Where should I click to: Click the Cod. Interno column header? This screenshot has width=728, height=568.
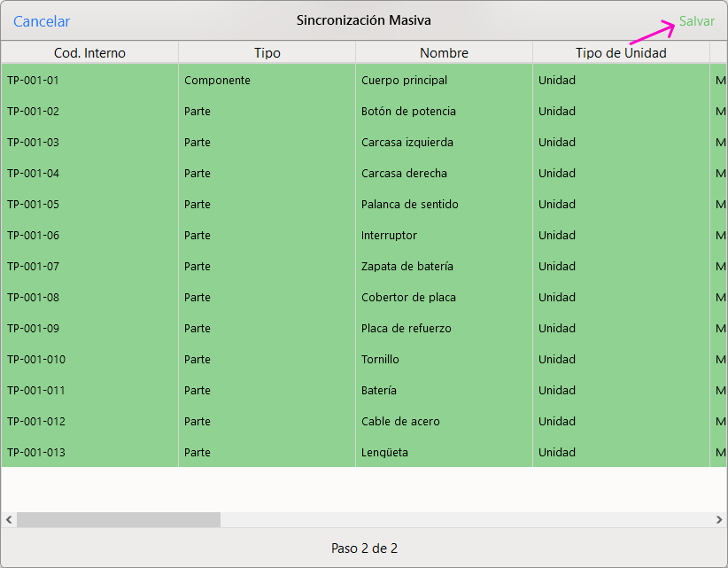pos(89,53)
